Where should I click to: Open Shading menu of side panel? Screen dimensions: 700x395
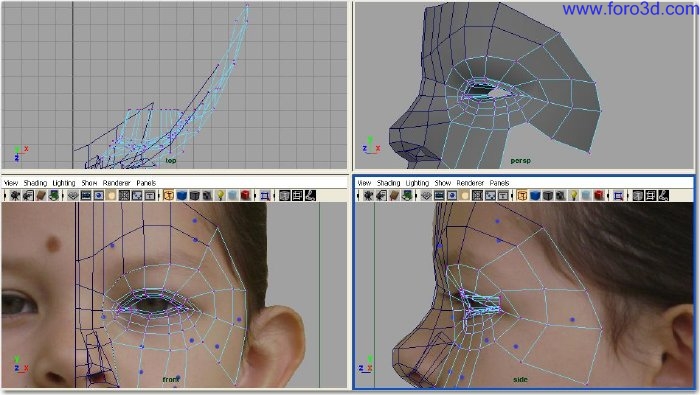point(388,183)
